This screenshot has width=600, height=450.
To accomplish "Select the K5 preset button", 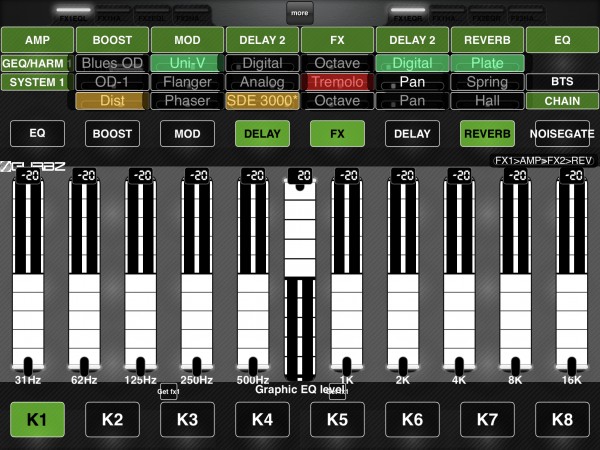I will point(338,419).
